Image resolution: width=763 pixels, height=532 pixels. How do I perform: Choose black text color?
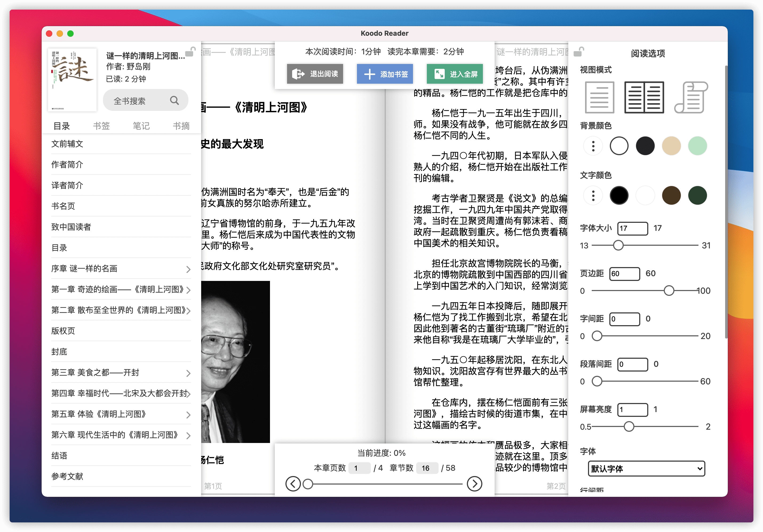[619, 195]
